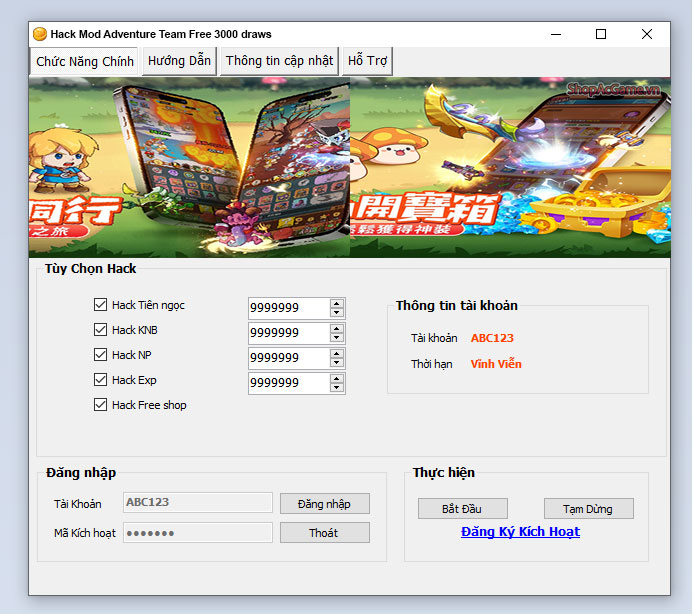Click the Tạm Dừng button

point(588,509)
